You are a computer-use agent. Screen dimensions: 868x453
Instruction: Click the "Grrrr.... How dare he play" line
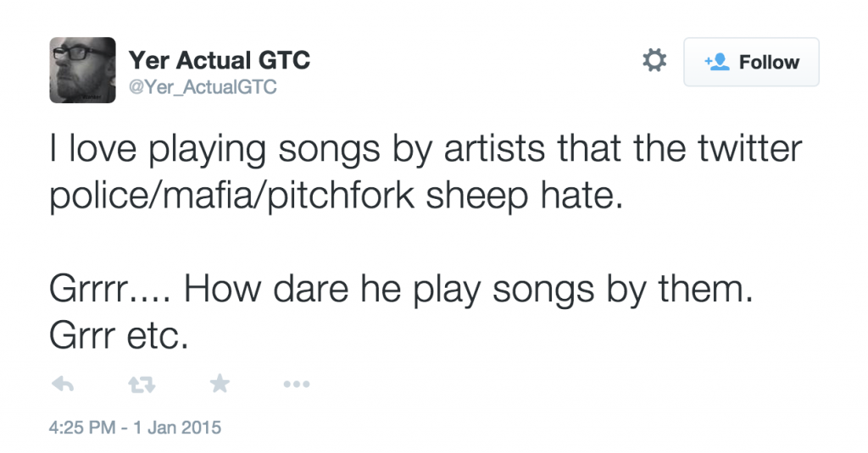point(401,291)
